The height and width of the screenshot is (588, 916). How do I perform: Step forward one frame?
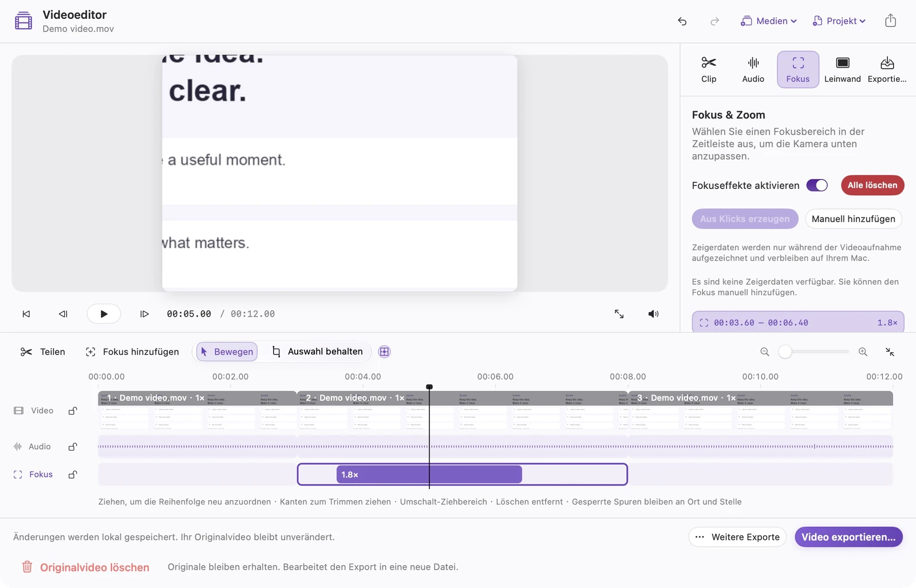(x=144, y=314)
